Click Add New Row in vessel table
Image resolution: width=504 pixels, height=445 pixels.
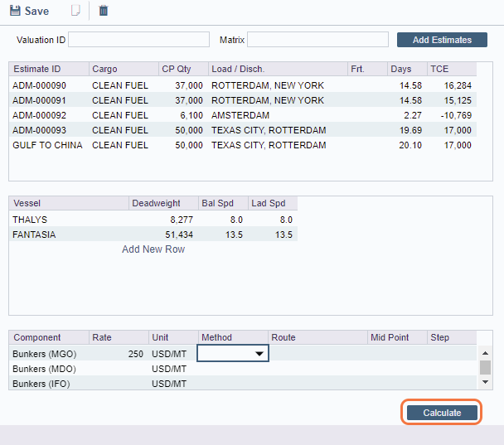pos(153,249)
